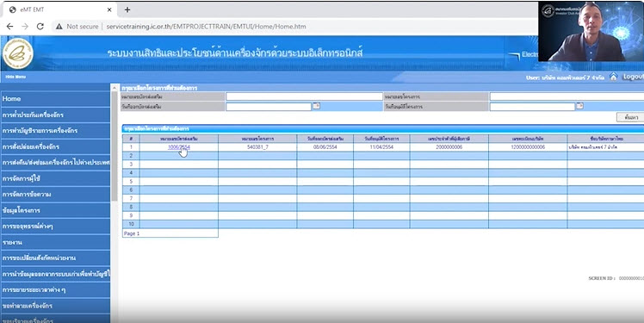Open a new browser tab with plus
The height and width of the screenshot is (323, 644).
127,9
